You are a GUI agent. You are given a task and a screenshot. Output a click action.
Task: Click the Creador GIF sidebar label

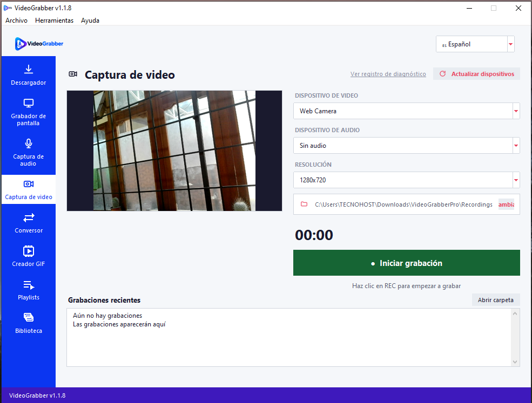[29, 264]
